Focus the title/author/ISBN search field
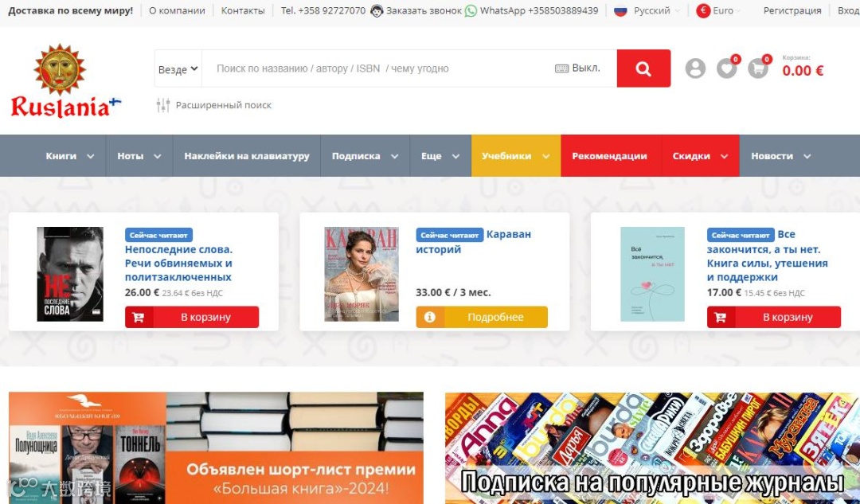Viewport: 860px width, 504px height. pos(377,68)
